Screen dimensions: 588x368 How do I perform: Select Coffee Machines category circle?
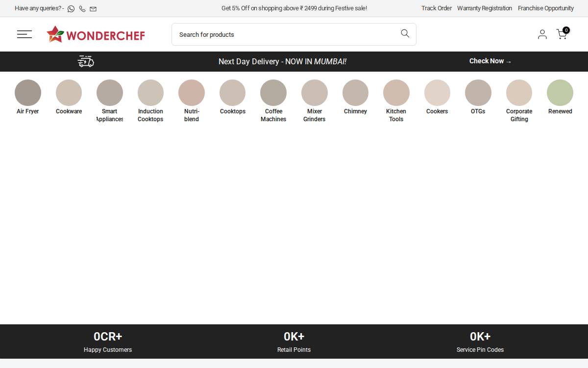pos(273,93)
